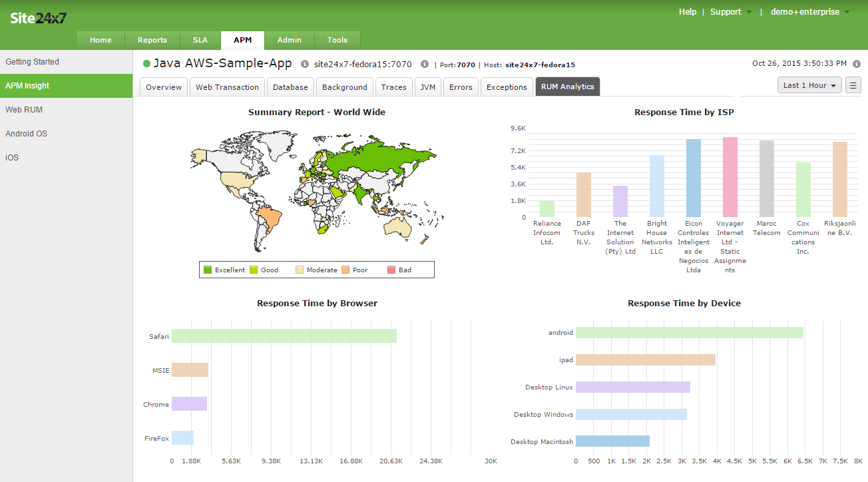Click the Site24x7 logo
This screenshot has width=868, height=482.
[38, 18]
